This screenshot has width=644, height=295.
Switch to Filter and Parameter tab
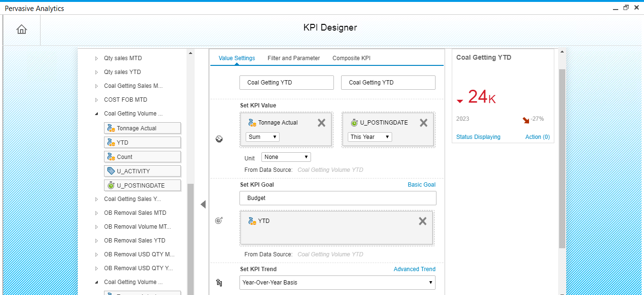click(294, 58)
